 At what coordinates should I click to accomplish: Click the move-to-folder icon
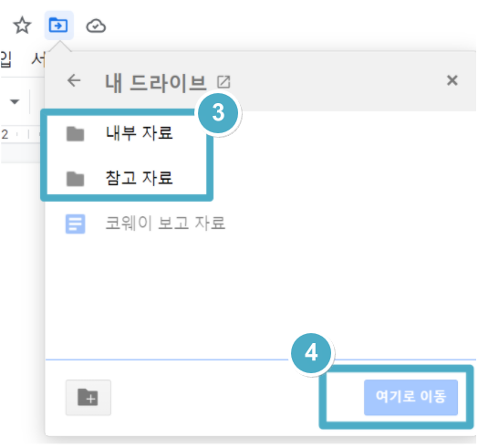click(58, 26)
